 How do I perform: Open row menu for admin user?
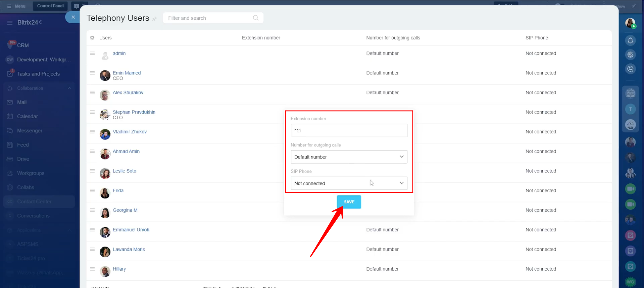click(x=92, y=53)
